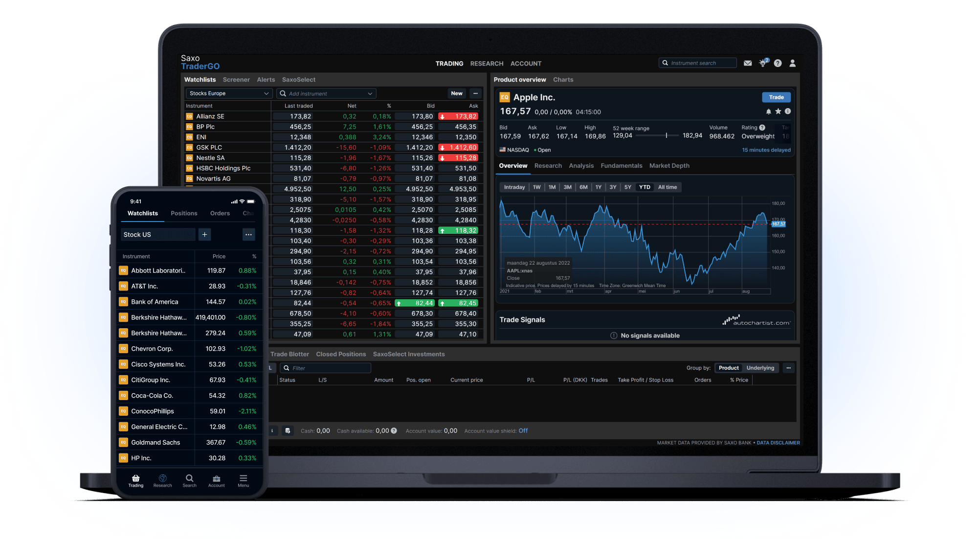This screenshot has width=980, height=539.
Task: Click the blue Trade button
Action: click(x=776, y=97)
